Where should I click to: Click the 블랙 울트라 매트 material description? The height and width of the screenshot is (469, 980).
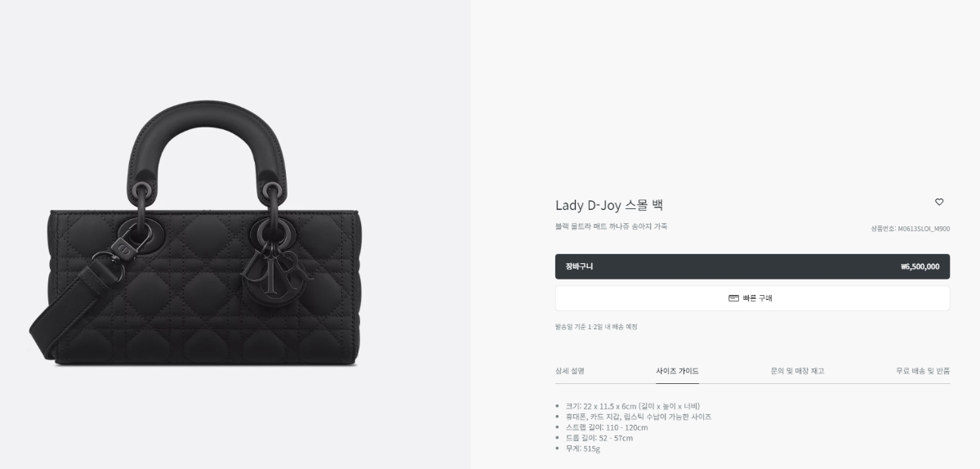611,226
